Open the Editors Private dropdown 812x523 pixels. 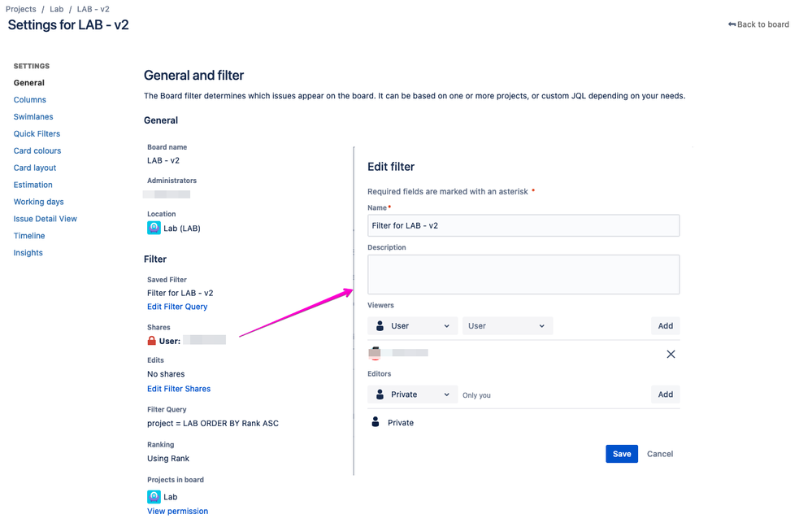[x=413, y=394]
